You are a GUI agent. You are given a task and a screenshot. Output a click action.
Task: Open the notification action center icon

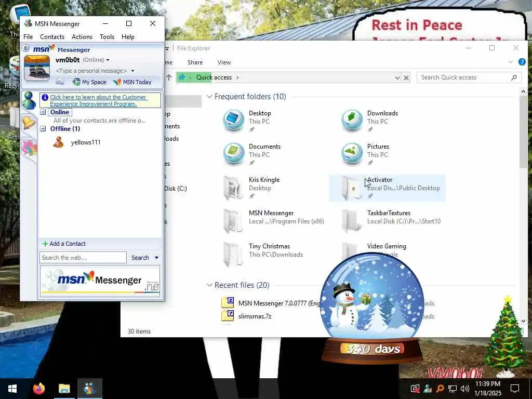coord(515,389)
